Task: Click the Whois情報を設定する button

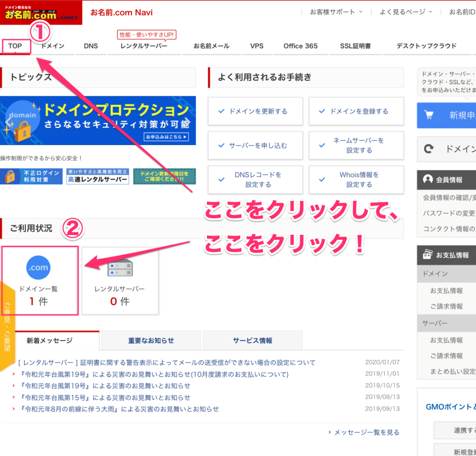Action: click(x=357, y=180)
